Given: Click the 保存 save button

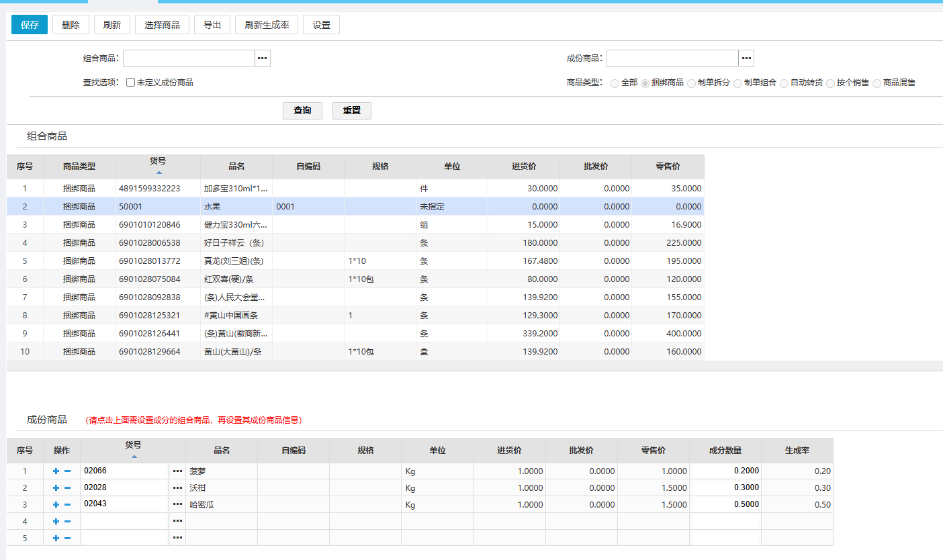Looking at the screenshot, I should (30, 25).
